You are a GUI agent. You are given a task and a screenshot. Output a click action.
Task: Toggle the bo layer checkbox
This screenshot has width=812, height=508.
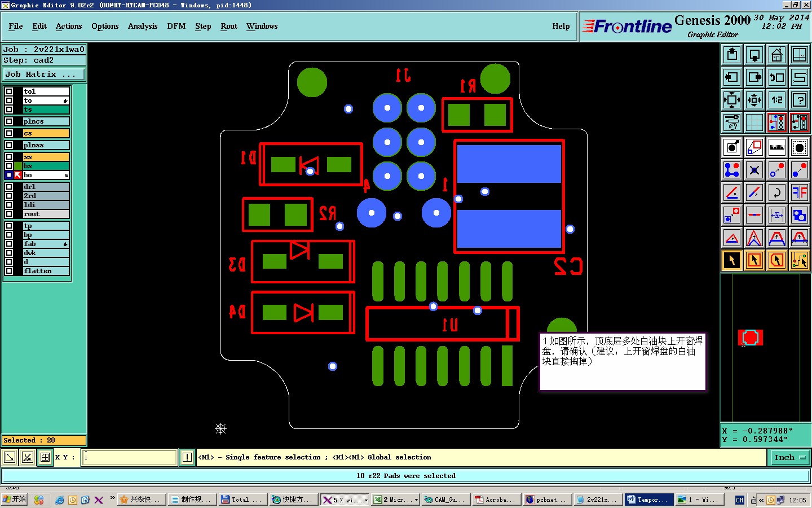coord(9,175)
